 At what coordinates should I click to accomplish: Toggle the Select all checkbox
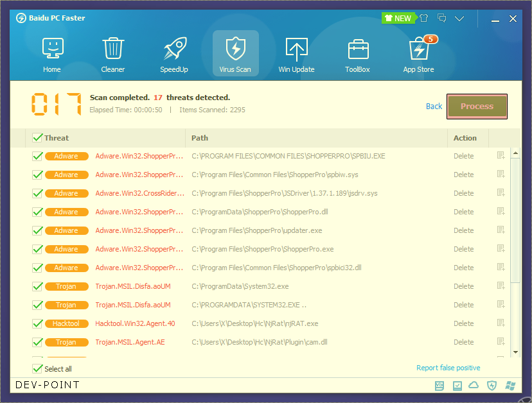click(37, 368)
